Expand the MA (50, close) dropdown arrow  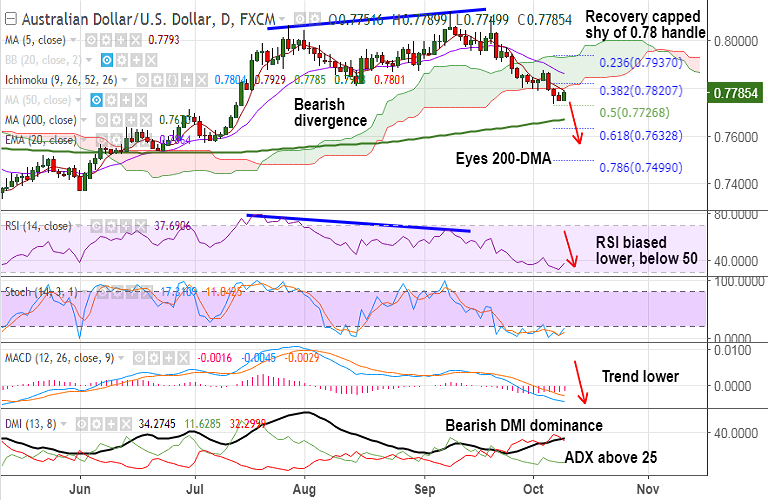[x=79, y=100]
